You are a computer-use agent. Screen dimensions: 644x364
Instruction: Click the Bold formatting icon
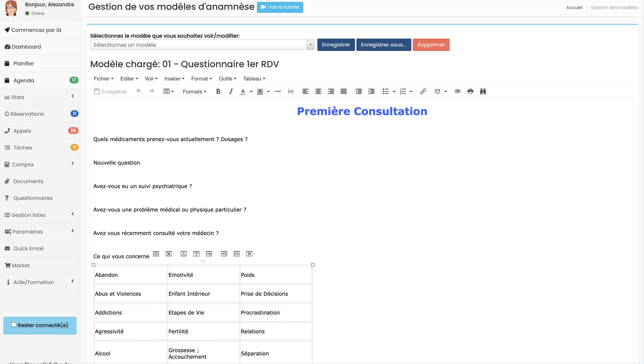point(218,91)
